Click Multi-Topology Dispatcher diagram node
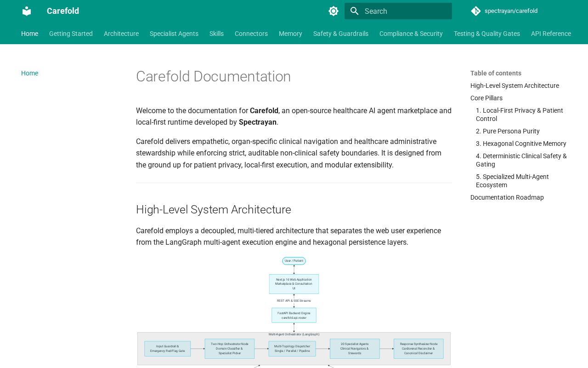Image resolution: width=588 pixels, height=368 pixels. (x=292, y=349)
